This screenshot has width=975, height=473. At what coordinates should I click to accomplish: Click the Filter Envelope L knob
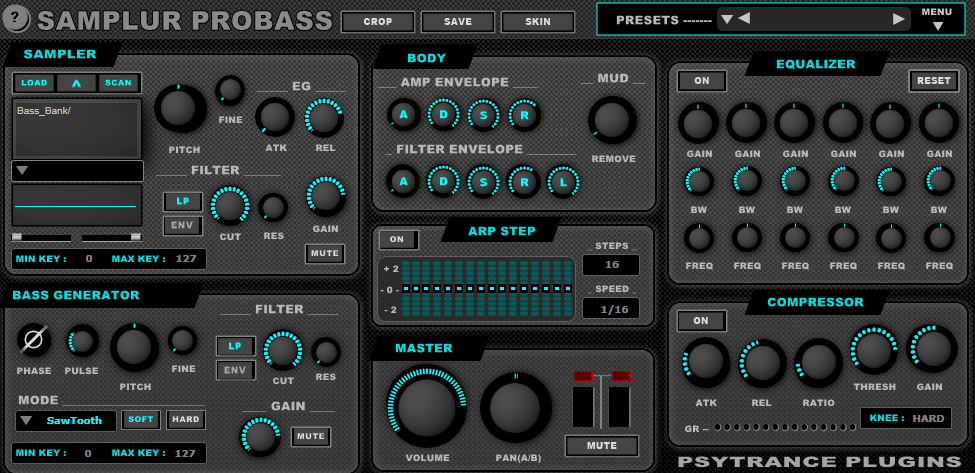(563, 181)
